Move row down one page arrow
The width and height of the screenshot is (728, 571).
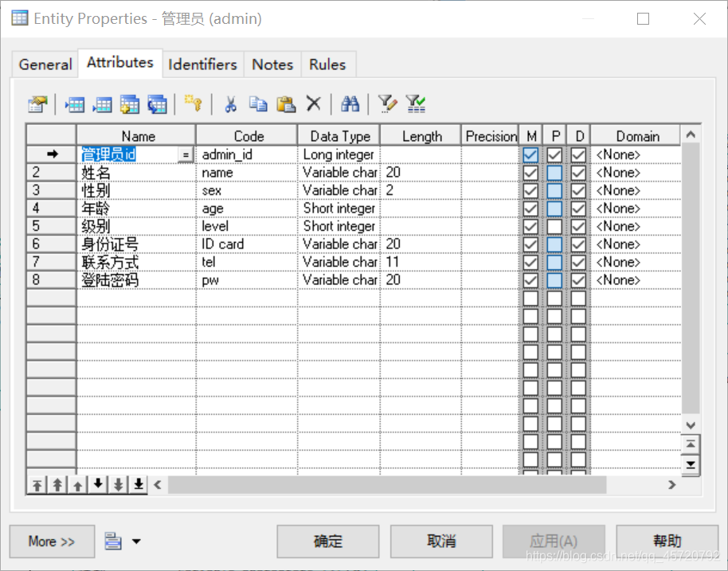(119, 485)
